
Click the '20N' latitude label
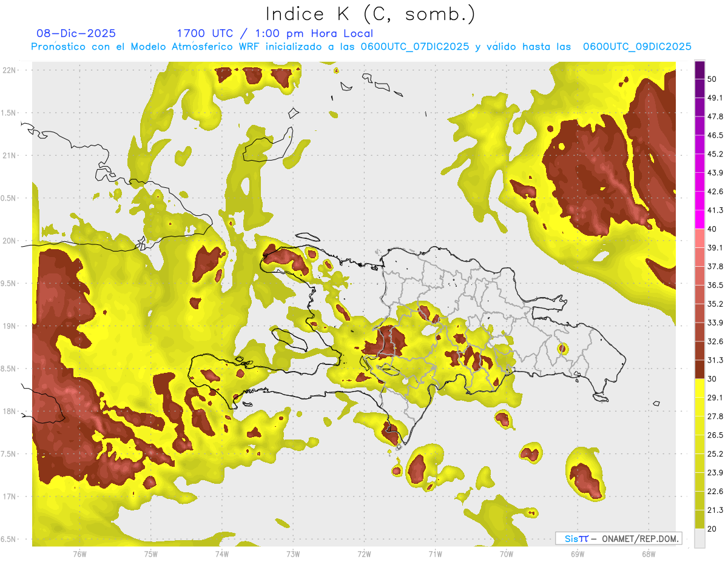pyautogui.click(x=10, y=241)
